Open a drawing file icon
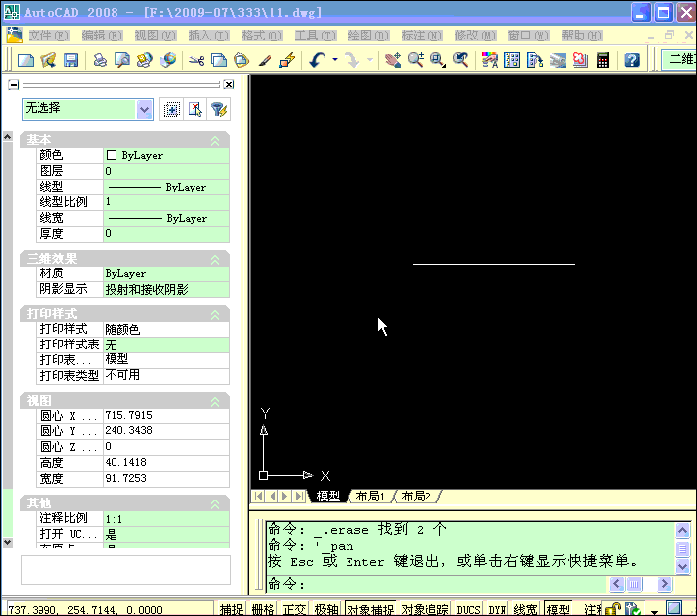This screenshot has width=697, height=616. pyautogui.click(x=48, y=60)
